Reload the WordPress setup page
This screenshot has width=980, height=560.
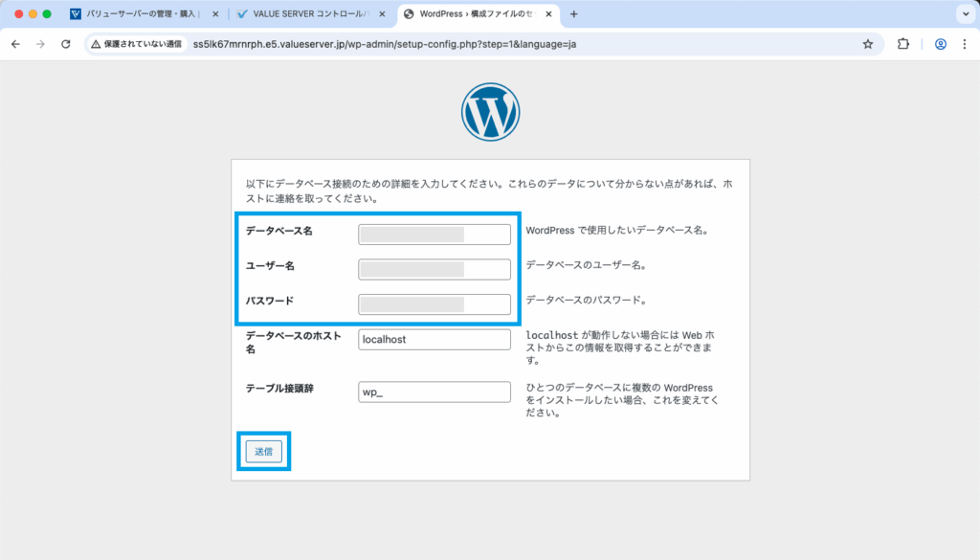pos(64,43)
